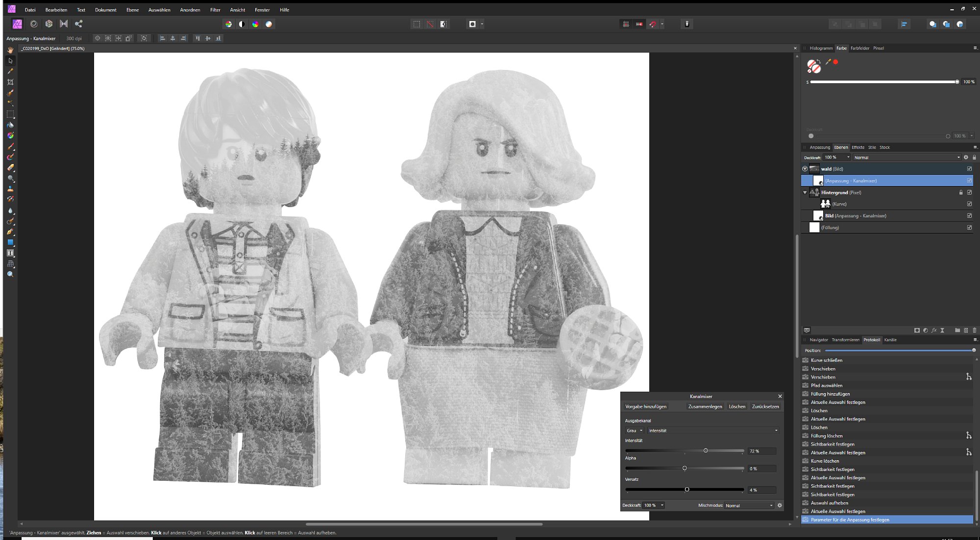980x540 pixels.
Task: Adjust the Intensität slider handle
Action: click(x=706, y=450)
